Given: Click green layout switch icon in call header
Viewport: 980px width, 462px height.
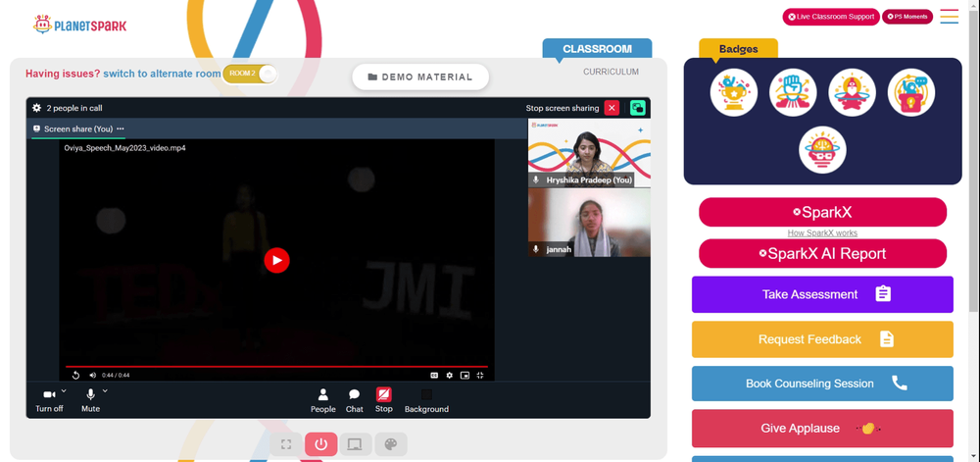Looking at the screenshot, I should (x=638, y=108).
